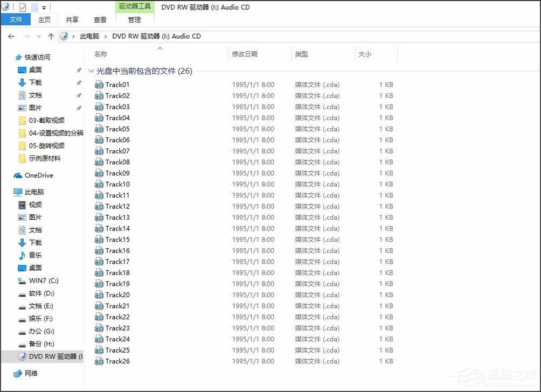Click 此电脑 in the address bar breadcrumb
541x392 pixels.
89,36
